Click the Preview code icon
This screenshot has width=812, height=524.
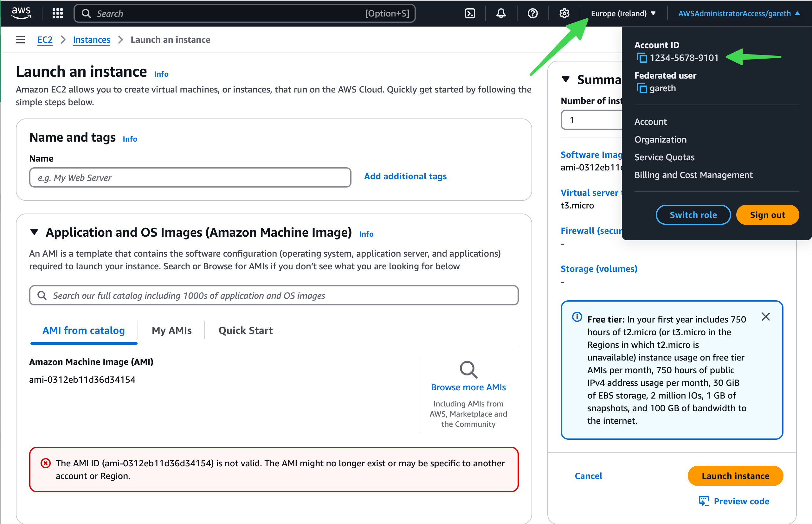704,501
